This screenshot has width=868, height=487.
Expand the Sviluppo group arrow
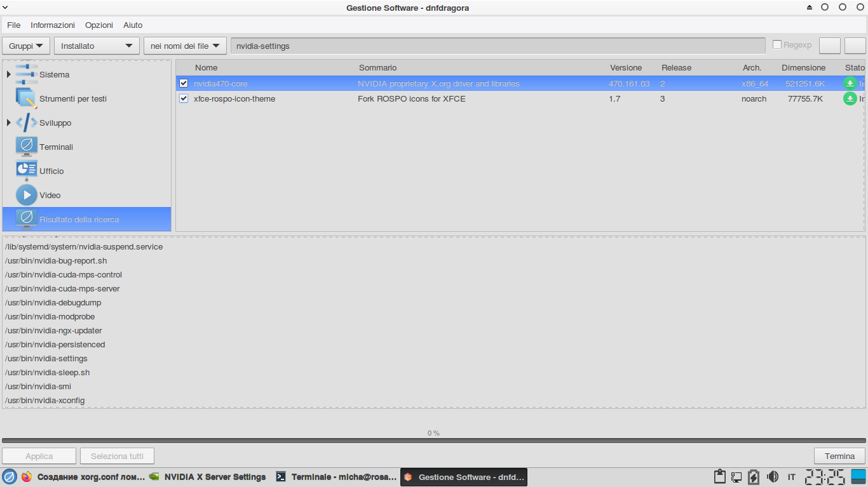pos(8,123)
